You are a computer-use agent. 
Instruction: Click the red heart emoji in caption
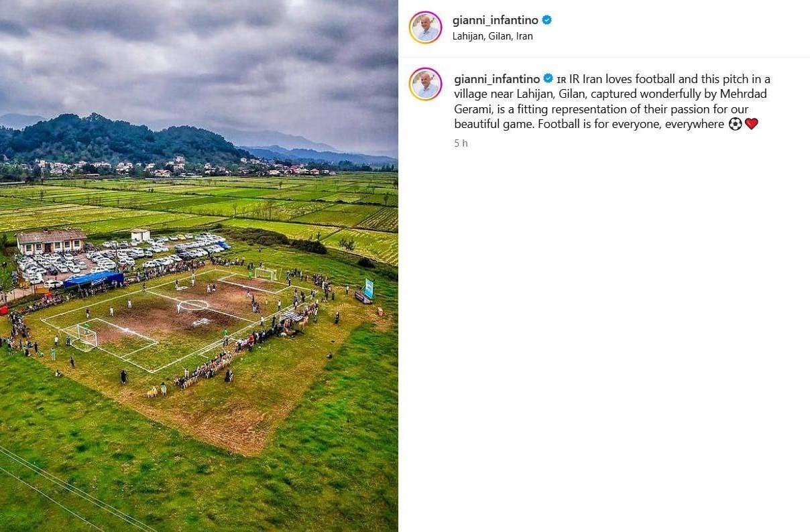(751, 124)
